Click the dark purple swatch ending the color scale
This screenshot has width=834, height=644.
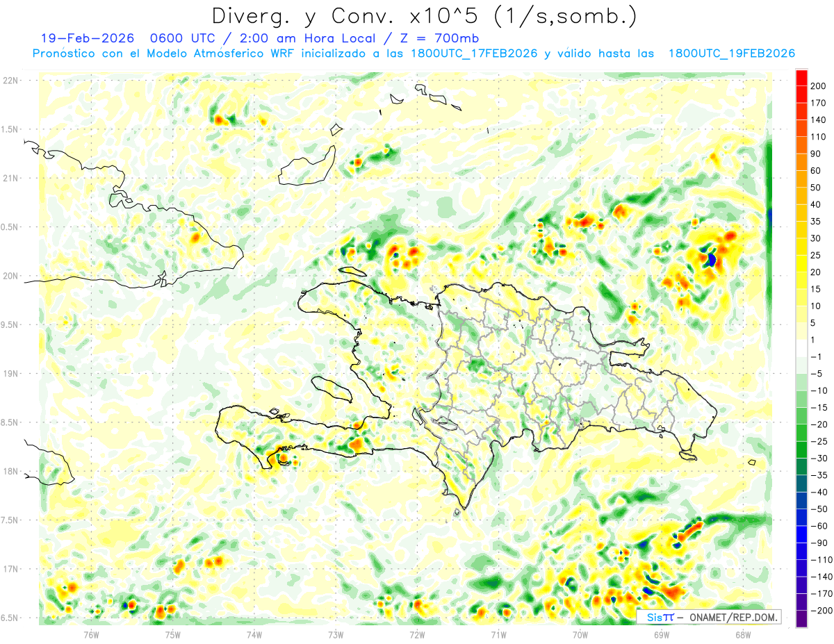[x=801, y=618]
